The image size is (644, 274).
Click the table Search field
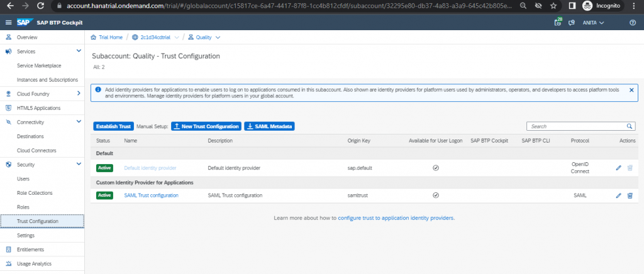[x=580, y=126]
